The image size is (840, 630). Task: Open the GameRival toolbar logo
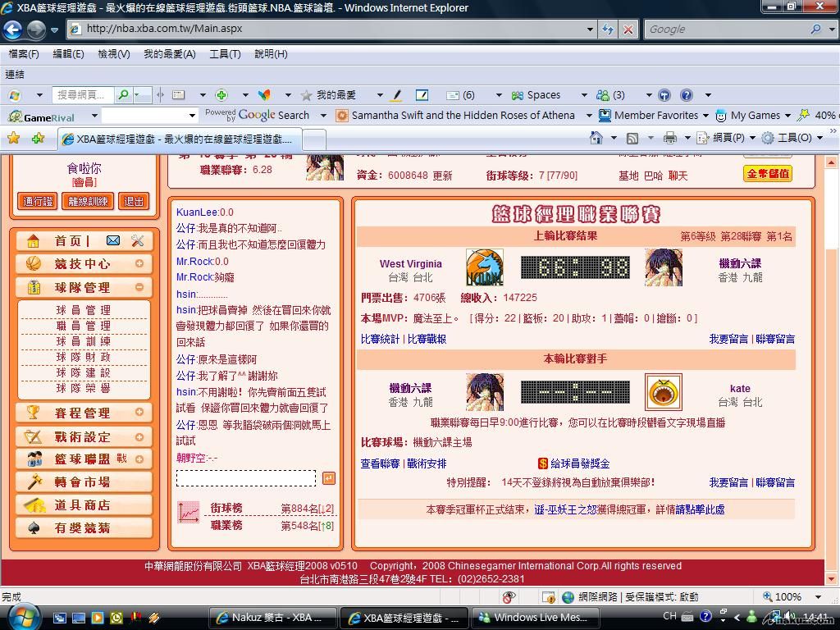pyautogui.click(x=43, y=116)
